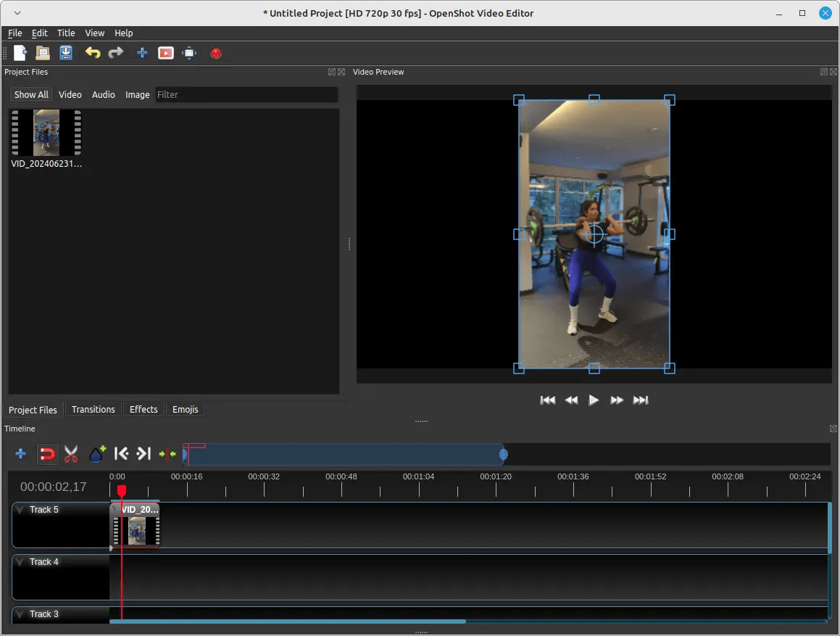Jump to previous marker
This screenshot has height=636, width=840.
click(121, 454)
